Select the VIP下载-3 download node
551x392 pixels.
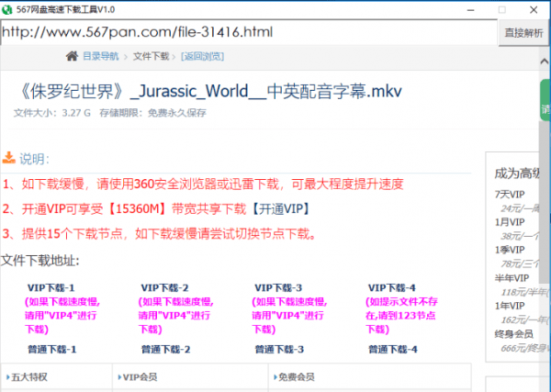278,287
